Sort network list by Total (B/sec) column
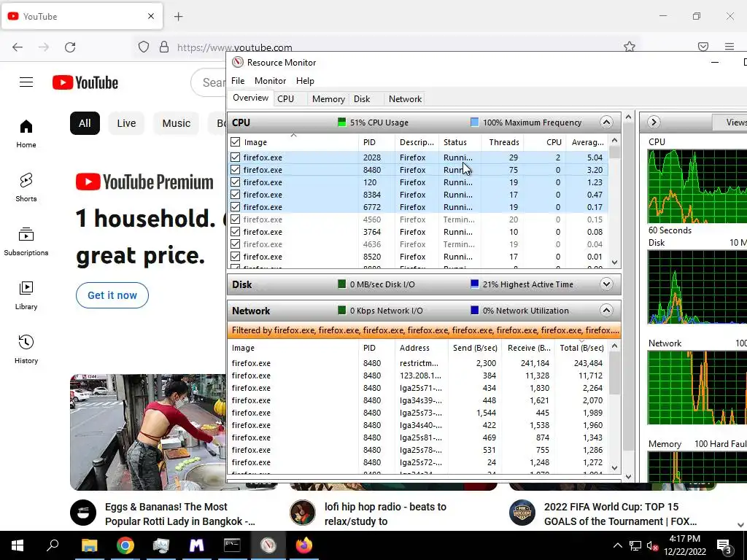 click(581, 348)
